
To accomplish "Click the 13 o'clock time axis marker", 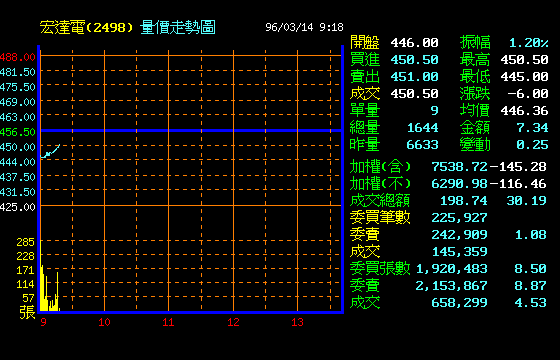I will tap(297, 322).
